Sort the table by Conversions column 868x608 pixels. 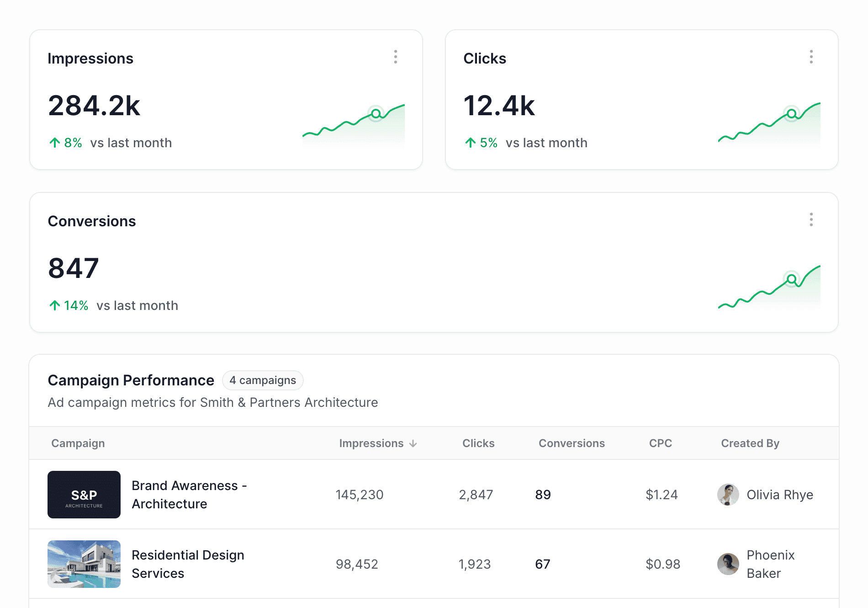pyautogui.click(x=572, y=443)
